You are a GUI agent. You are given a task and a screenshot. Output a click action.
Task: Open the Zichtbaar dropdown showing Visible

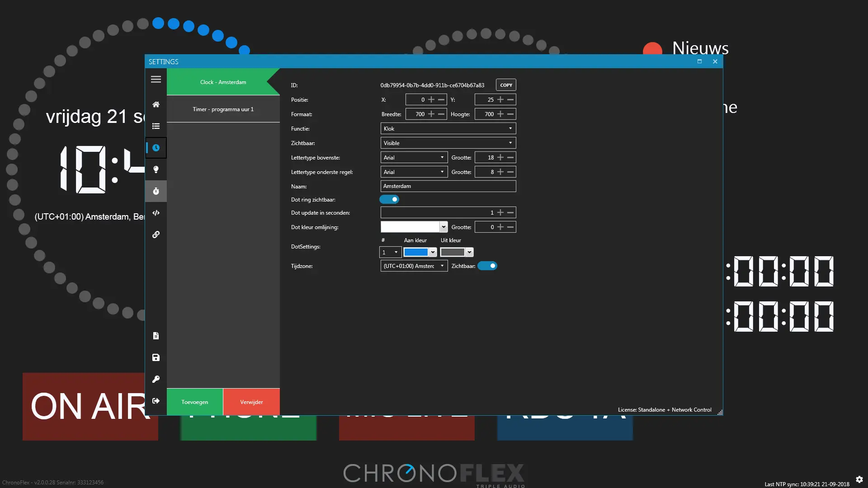448,143
